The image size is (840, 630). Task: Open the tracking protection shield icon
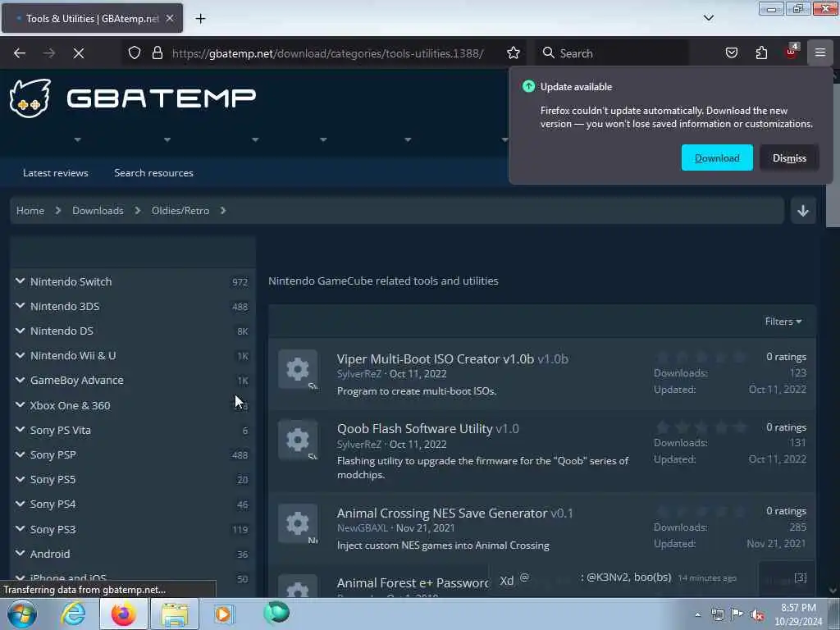click(x=135, y=53)
